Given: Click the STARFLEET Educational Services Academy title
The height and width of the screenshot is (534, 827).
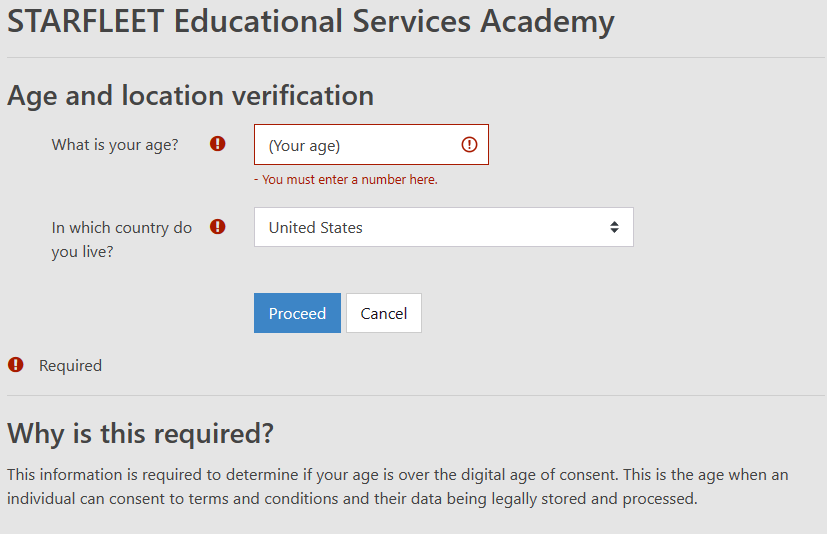Looking at the screenshot, I should tap(311, 22).
